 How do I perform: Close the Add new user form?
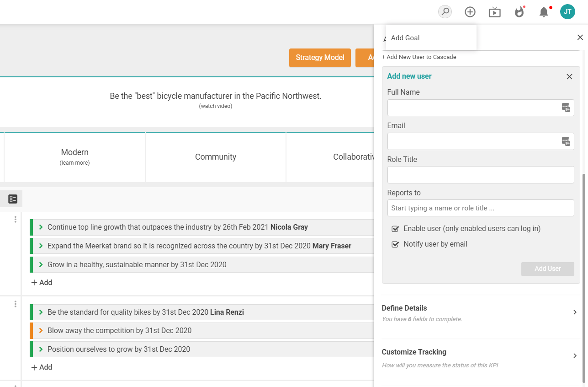569,77
